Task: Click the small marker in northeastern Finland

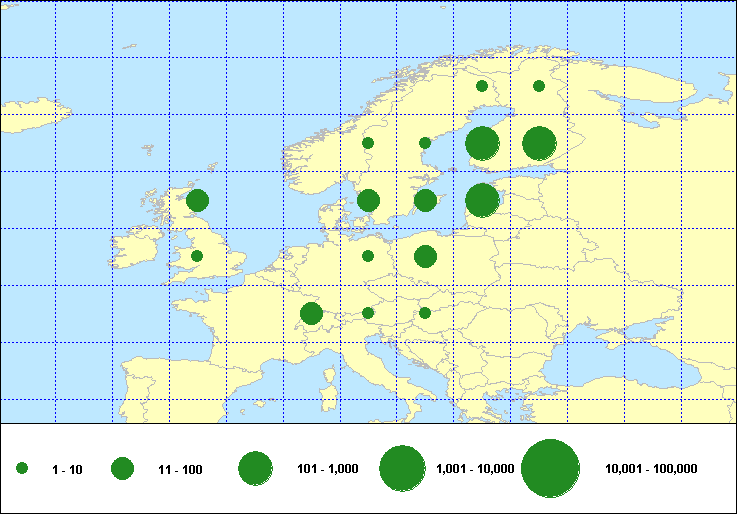Action: tap(539, 86)
